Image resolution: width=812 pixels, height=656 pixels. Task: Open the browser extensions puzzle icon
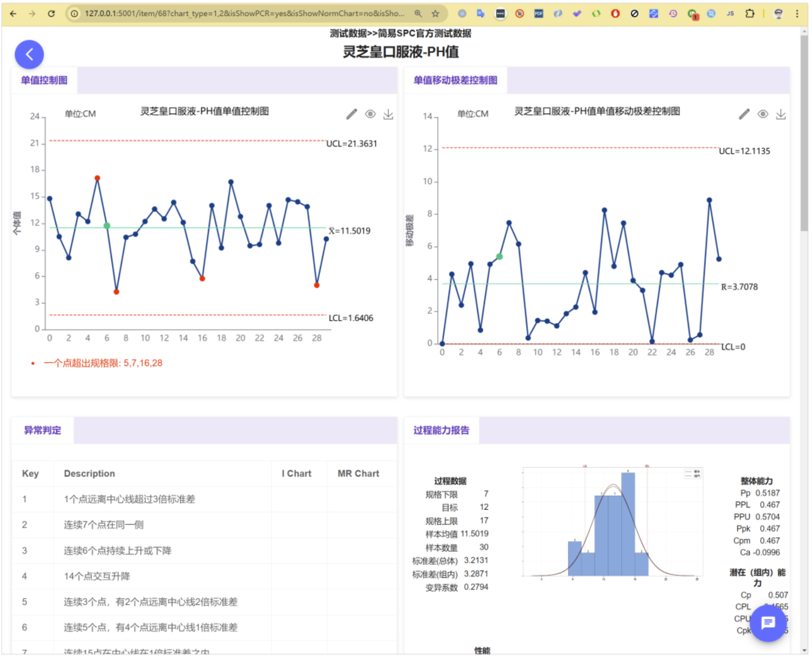click(750, 14)
